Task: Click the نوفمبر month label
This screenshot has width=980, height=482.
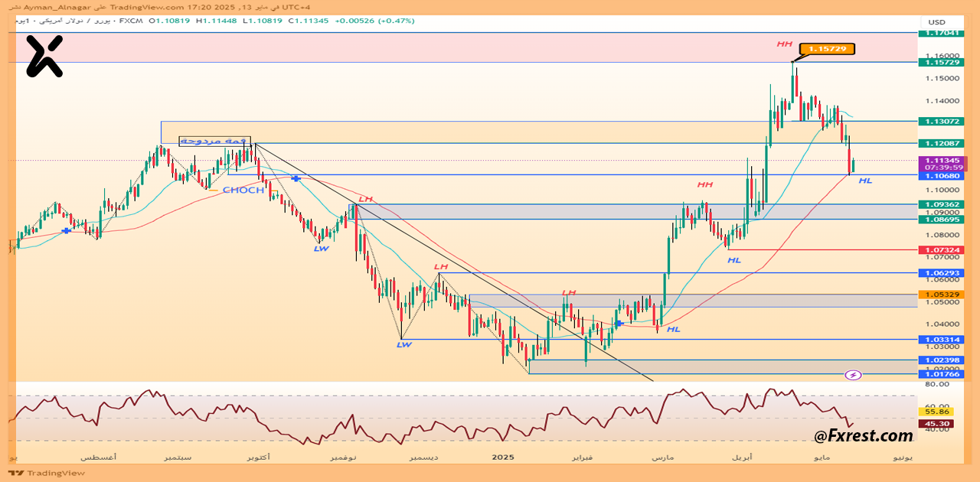Action: (342, 457)
